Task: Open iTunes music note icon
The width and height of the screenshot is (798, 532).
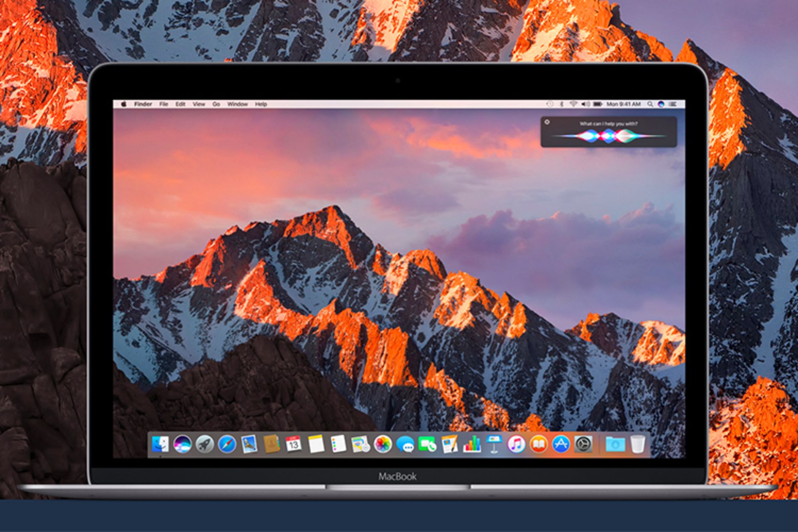Action: (x=516, y=444)
